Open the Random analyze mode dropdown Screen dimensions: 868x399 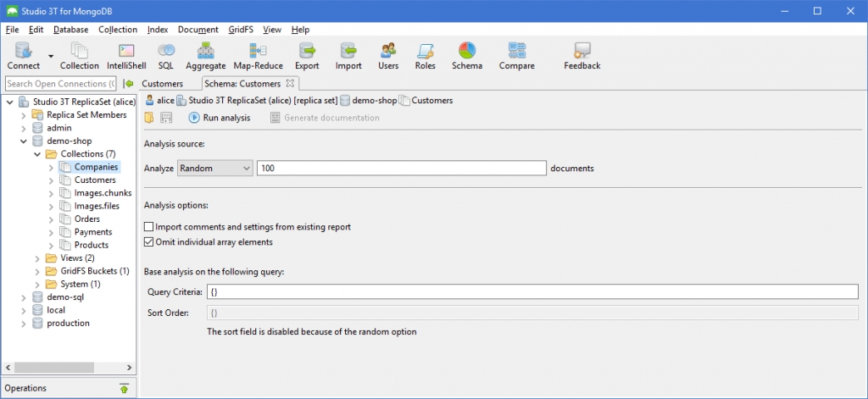(x=214, y=169)
